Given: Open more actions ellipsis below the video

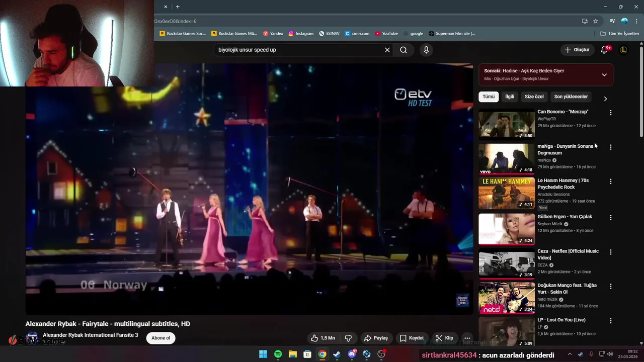Looking at the screenshot, I should [467, 338].
